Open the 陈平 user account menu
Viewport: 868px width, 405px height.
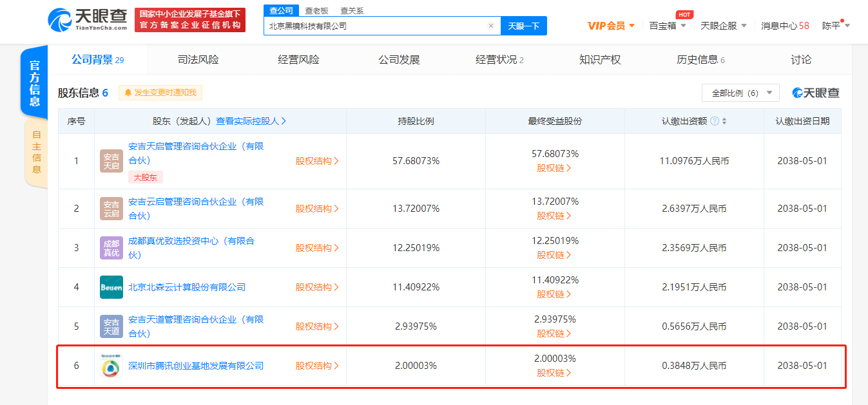coord(836,26)
